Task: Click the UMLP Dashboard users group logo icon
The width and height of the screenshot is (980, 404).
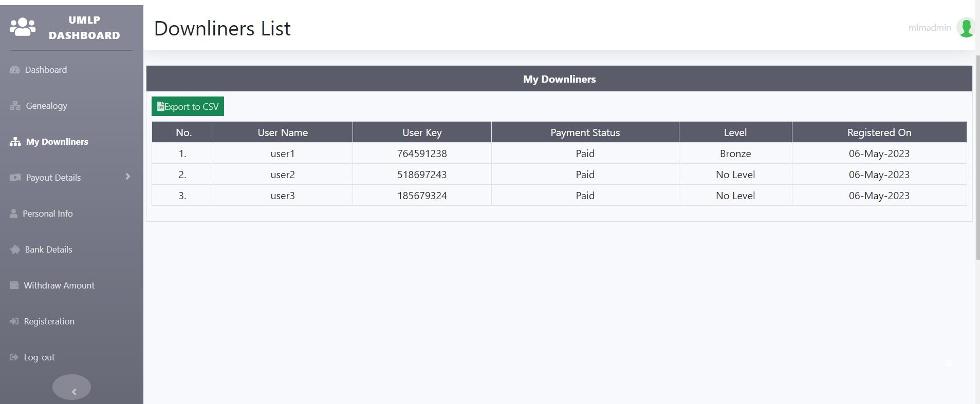Action: pos(23,27)
